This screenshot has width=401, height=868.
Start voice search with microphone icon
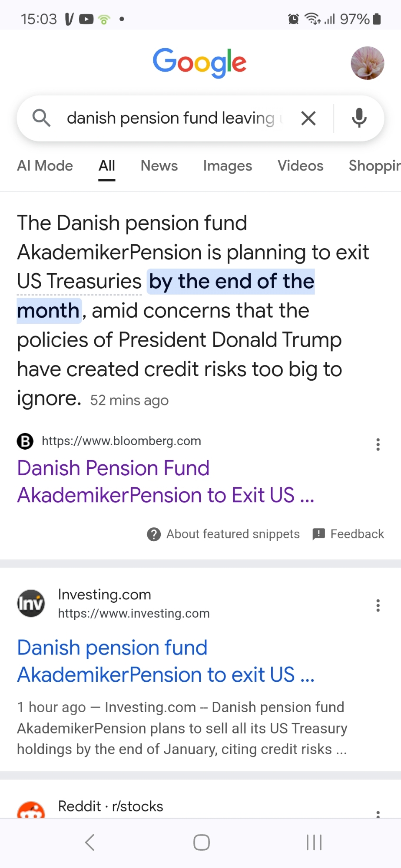(359, 118)
